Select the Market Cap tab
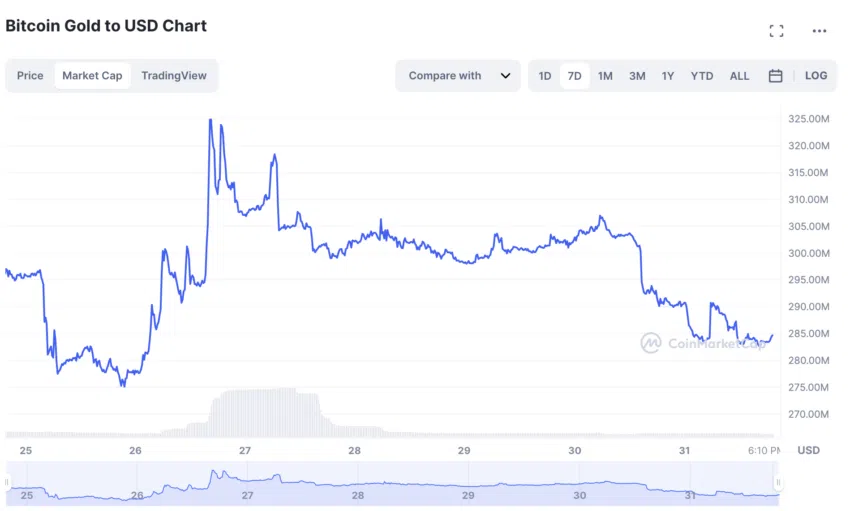850x511 pixels. pyautogui.click(x=92, y=76)
